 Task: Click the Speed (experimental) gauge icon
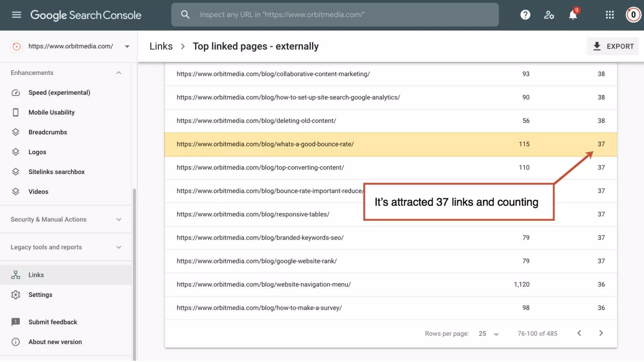15,93
